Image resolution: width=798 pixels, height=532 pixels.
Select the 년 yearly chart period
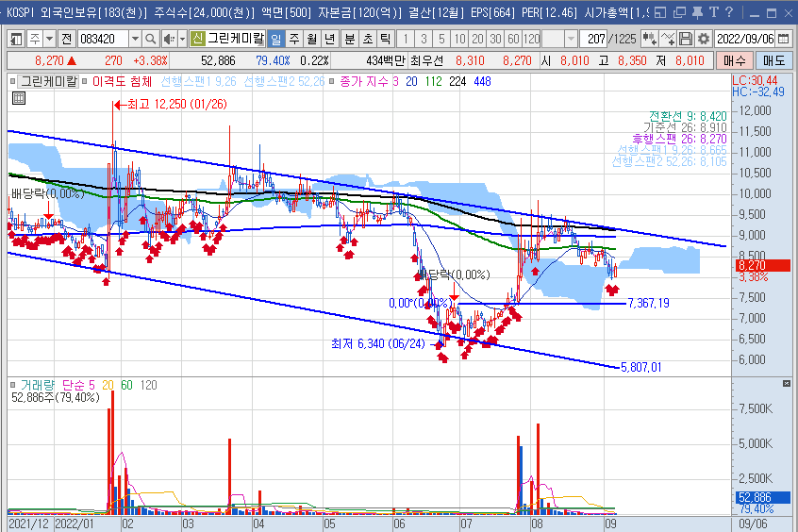(x=330, y=39)
